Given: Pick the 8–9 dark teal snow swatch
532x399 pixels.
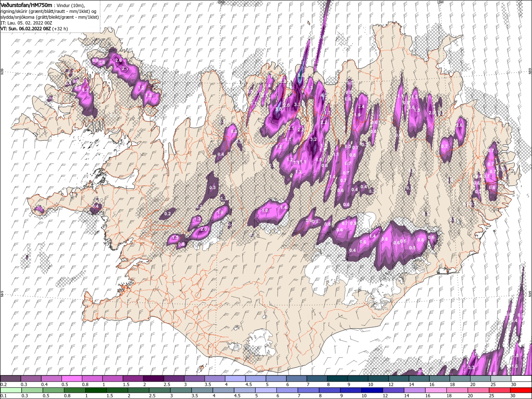Looking at the screenshot, I should pyautogui.click(x=337, y=379).
